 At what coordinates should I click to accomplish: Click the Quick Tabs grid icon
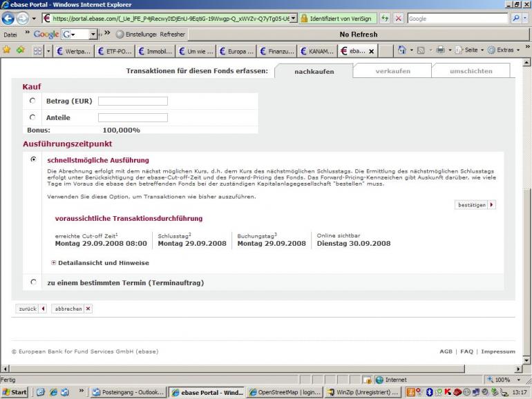point(37,51)
